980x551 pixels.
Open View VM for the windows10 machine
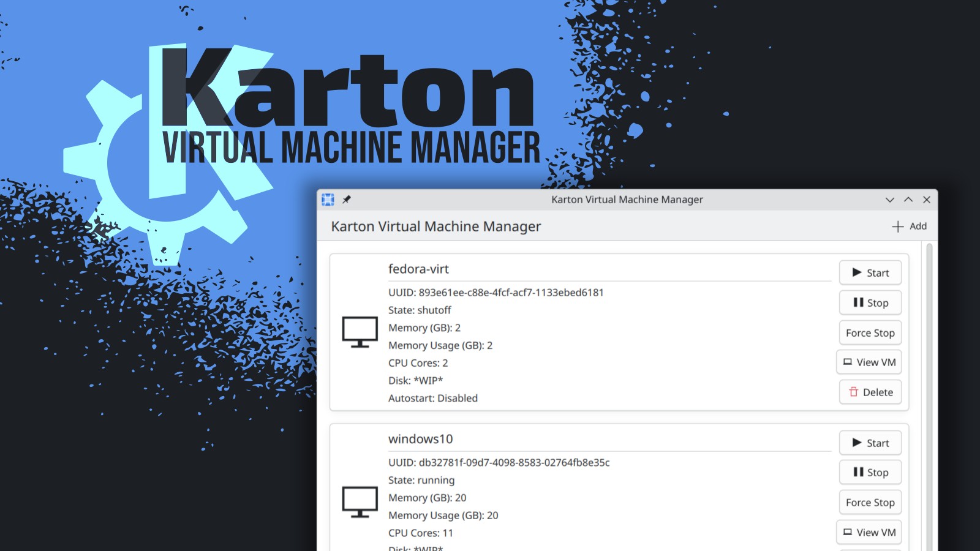pos(869,532)
